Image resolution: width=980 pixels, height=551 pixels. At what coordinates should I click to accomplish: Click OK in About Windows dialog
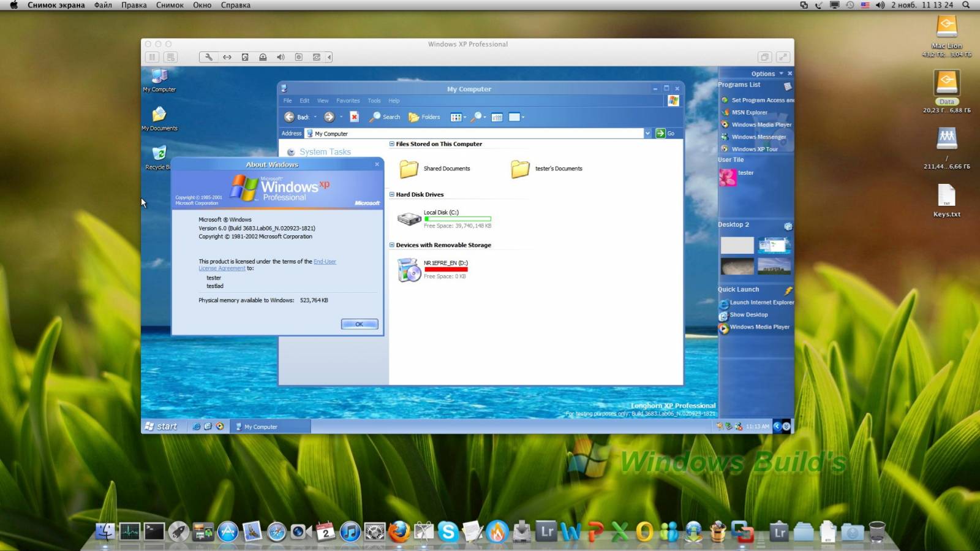360,324
